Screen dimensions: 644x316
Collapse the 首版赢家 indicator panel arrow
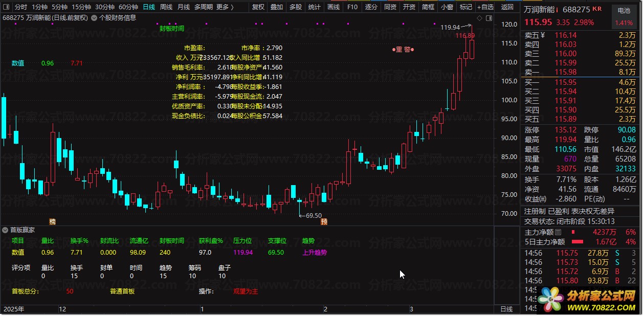point(6,230)
